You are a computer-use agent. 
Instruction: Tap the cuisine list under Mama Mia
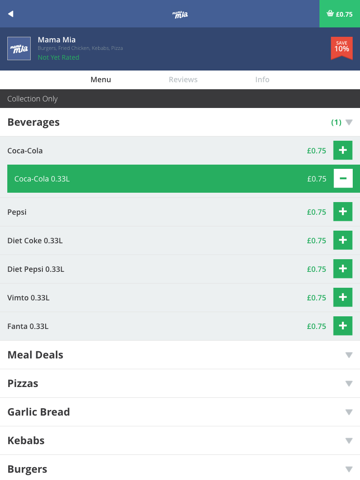(80, 48)
